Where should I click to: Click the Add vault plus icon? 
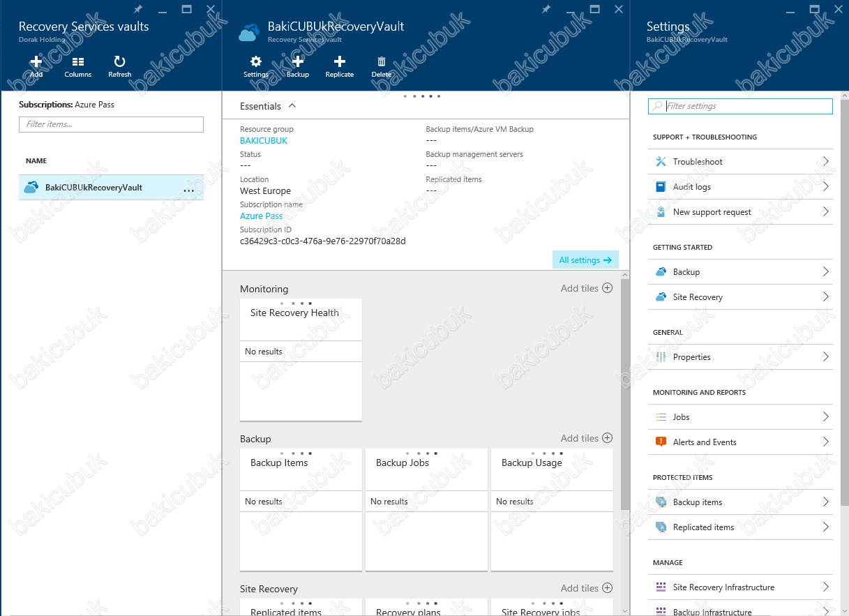(36, 62)
